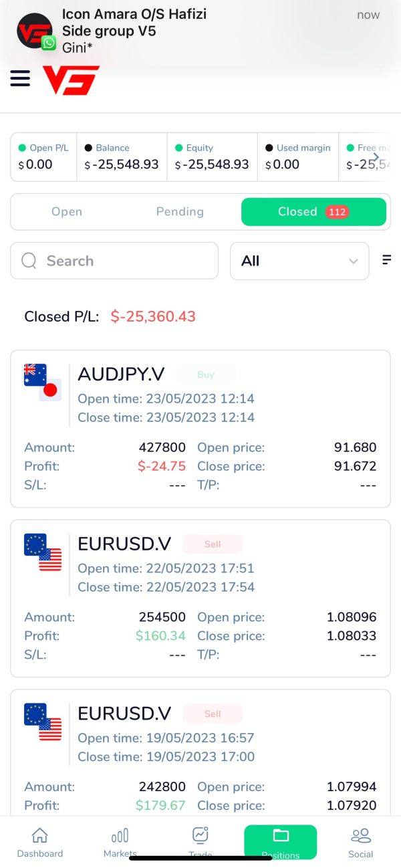Open the WhatsApp notification banner

[200, 31]
